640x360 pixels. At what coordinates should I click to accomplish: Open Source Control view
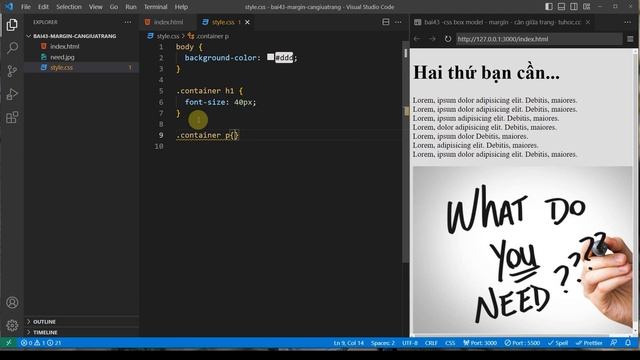tap(12, 71)
